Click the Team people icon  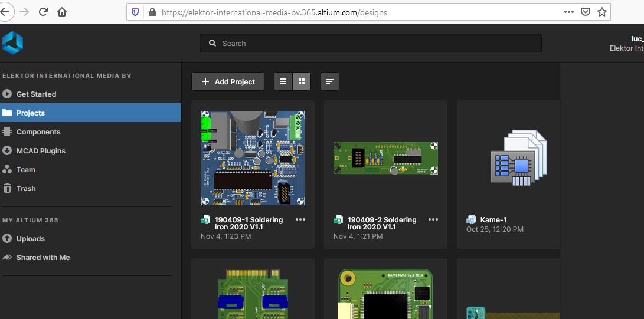click(x=7, y=169)
